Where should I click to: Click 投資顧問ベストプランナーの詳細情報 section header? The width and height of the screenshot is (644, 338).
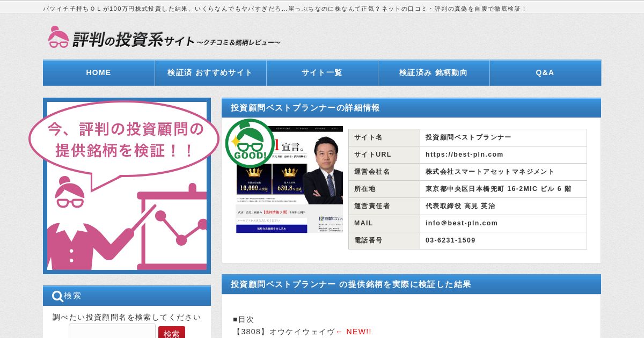[411, 108]
